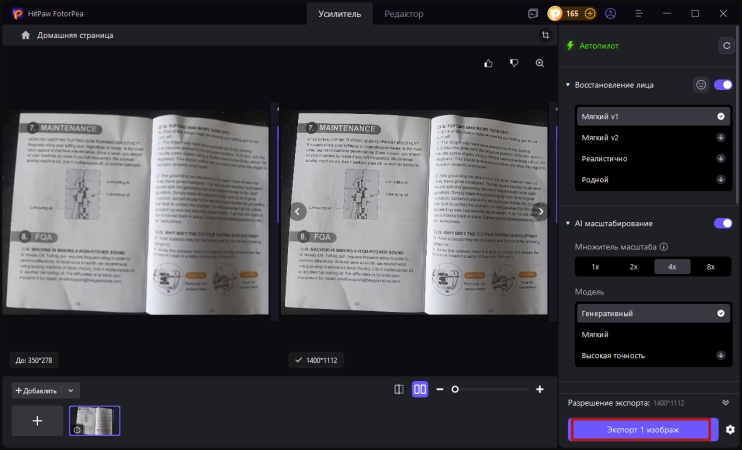
Task: Disable the AI масштабирование switch
Action: point(722,223)
